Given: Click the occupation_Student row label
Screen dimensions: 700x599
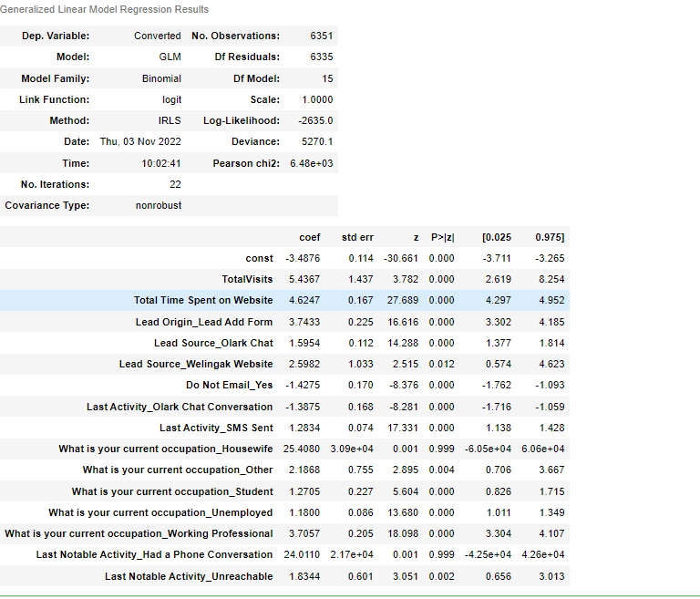Looking at the screenshot, I should click(x=172, y=491).
